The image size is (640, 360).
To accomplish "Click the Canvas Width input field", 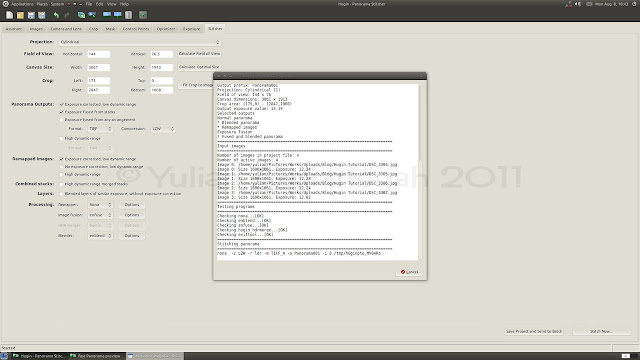I will pyautogui.click(x=98, y=67).
